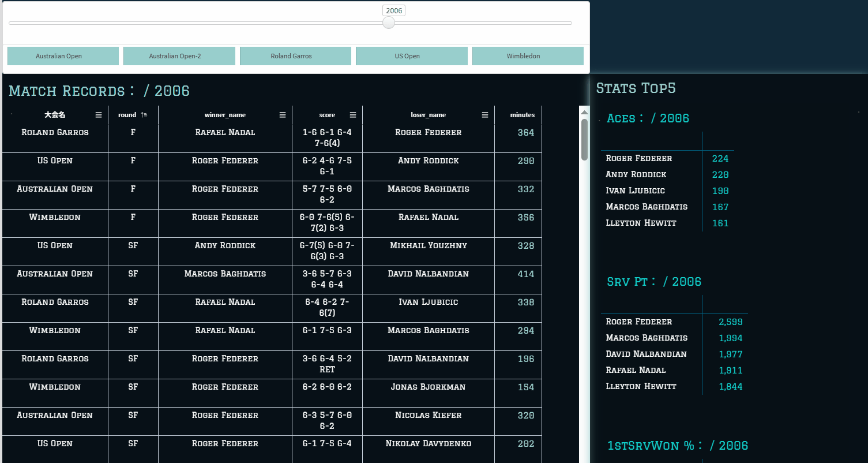Click score cell 3-6 6-4 5-2 RET
868x463 pixels.
pyautogui.click(x=327, y=365)
